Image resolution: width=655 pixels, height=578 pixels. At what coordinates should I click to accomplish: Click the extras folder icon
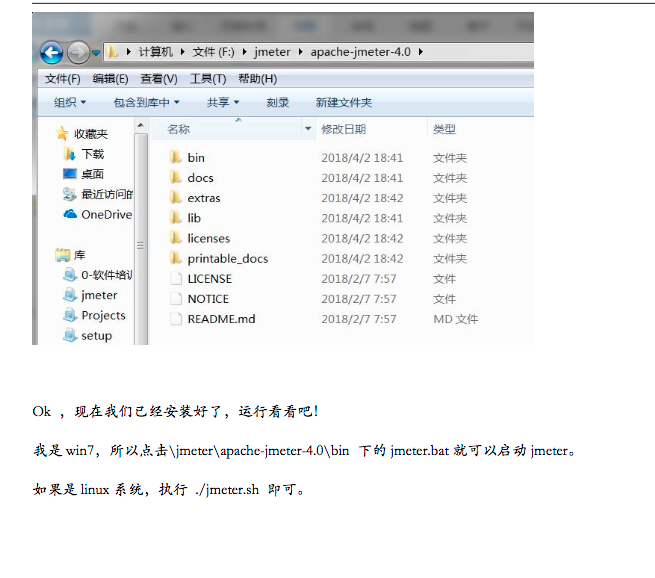coord(176,197)
